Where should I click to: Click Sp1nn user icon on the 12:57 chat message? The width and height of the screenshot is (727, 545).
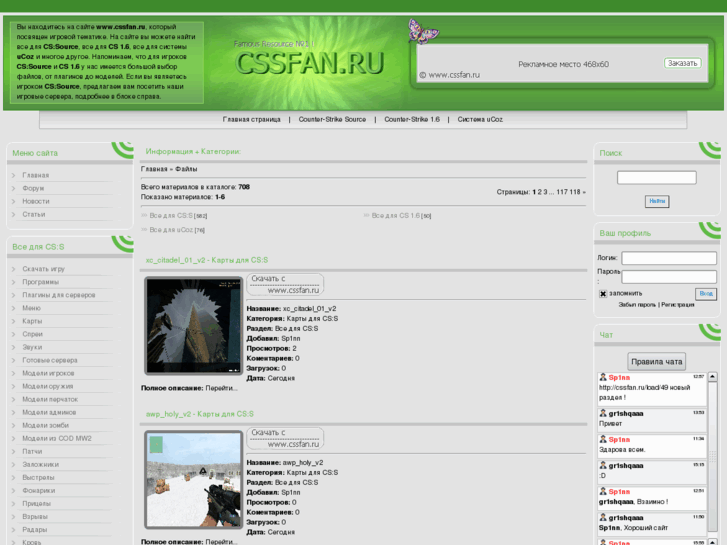603,377
